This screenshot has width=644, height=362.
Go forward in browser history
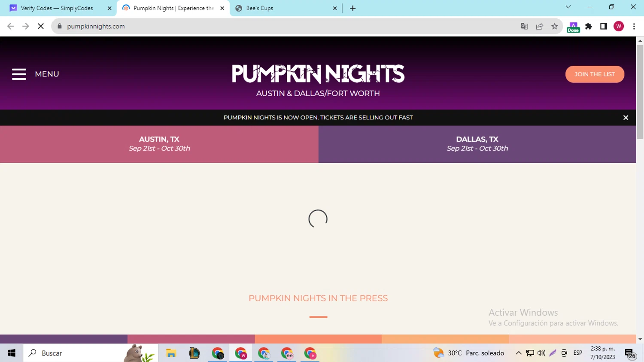[x=26, y=26]
